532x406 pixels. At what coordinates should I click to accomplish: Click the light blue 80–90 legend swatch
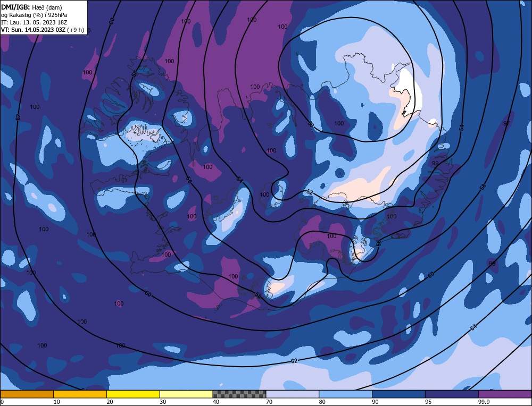tap(345, 394)
